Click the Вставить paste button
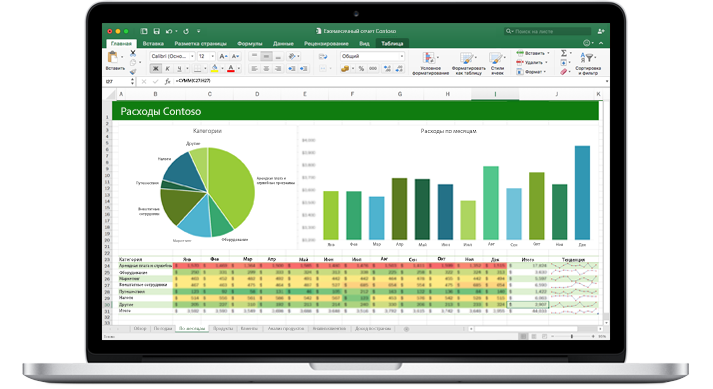The height and width of the screenshot is (389, 713). (115, 61)
